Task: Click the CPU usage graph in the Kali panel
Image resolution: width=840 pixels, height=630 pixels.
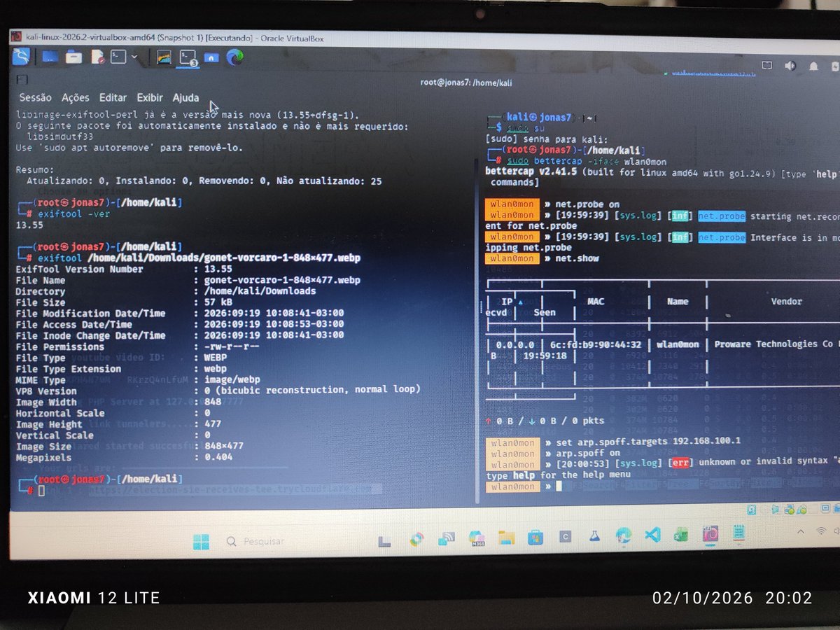Action: tap(714, 71)
